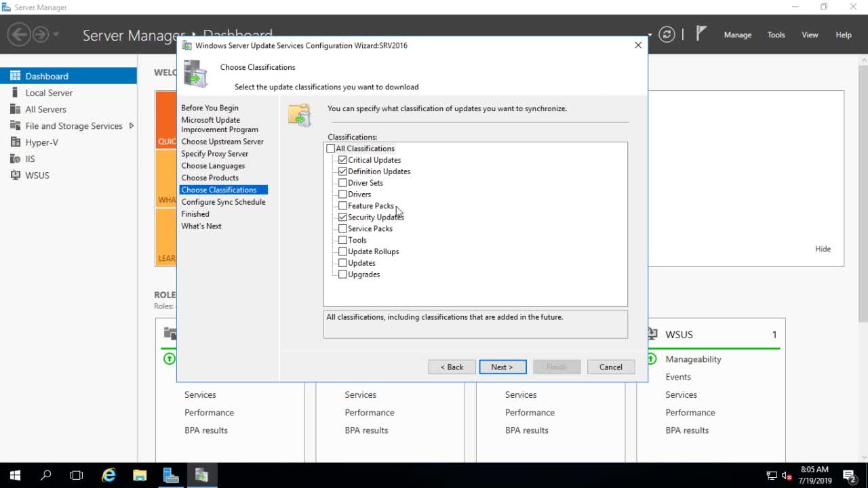
Task: Expand File and Storage Services arrow
Action: pos(131,125)
